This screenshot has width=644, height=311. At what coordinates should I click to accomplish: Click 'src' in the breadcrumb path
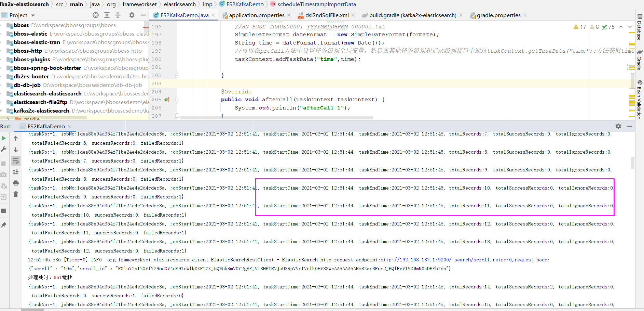(59, 4)
